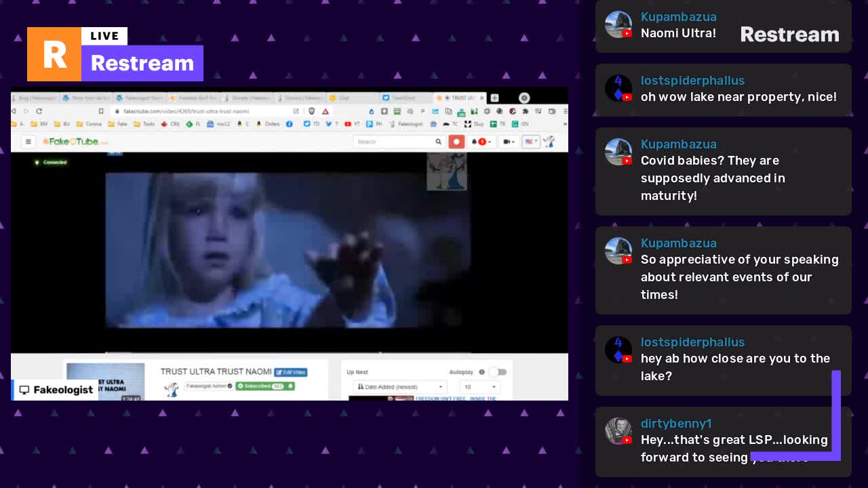This screenshot has width=868, height=488.
Task: Click dirtybenny1 chat avatar
Action: (x=618, y=431)
